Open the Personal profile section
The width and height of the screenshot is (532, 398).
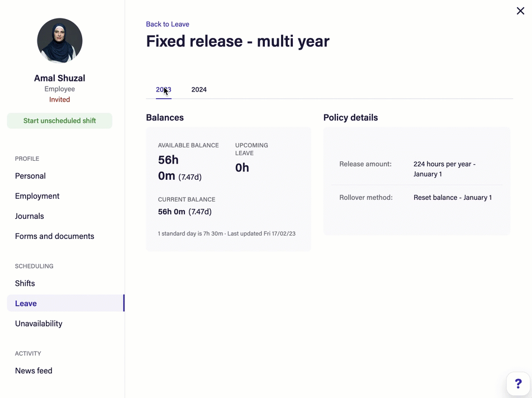(30, 176)
